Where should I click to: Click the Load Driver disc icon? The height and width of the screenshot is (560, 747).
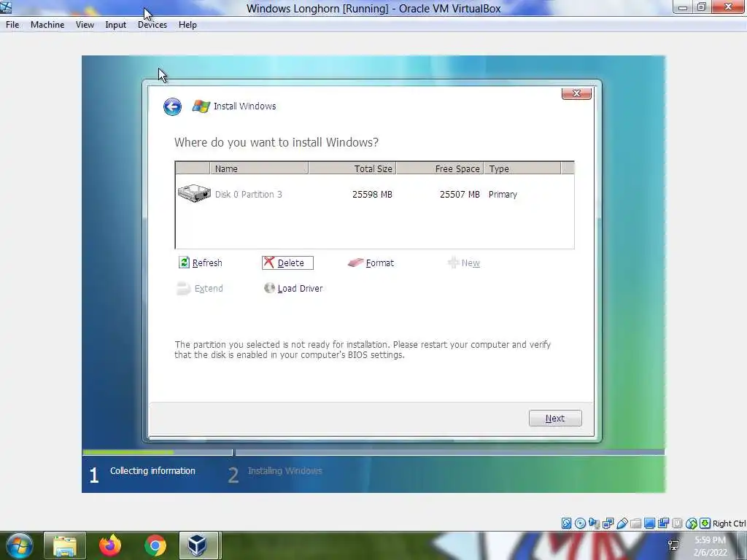tap(270, 288)
